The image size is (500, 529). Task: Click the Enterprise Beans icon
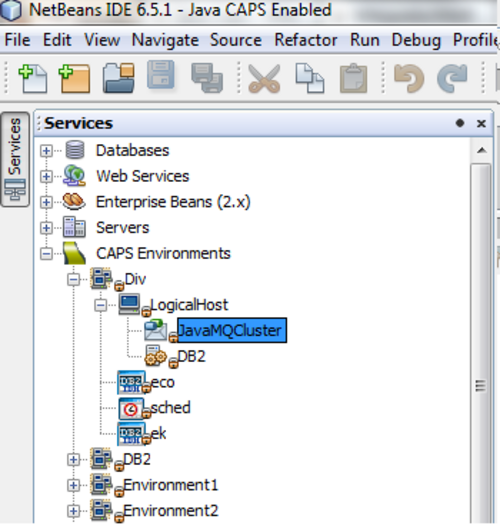(x=74, y=201)
